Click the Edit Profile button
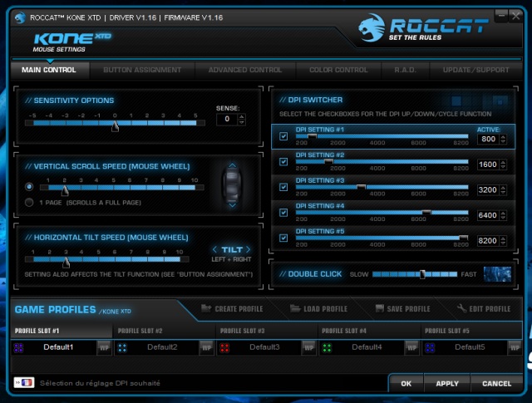Image resolution: width=532 pixels, height=403 pixels. click(484, 309)
